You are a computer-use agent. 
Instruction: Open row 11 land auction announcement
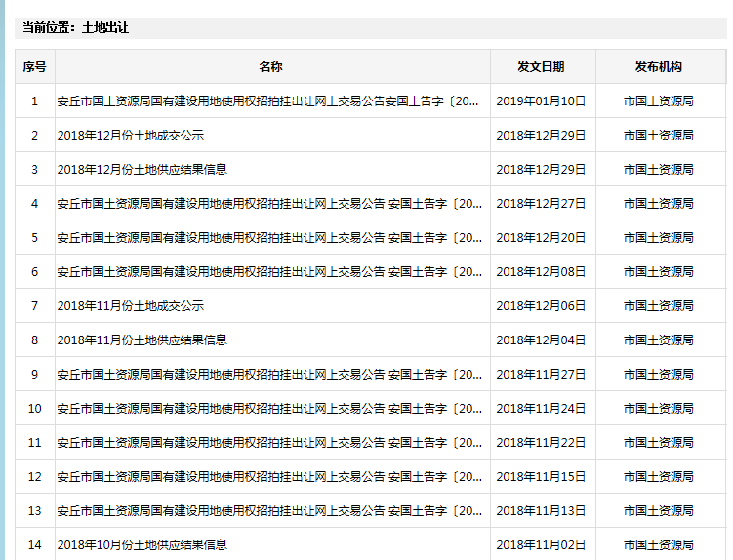tap(269, 442)
